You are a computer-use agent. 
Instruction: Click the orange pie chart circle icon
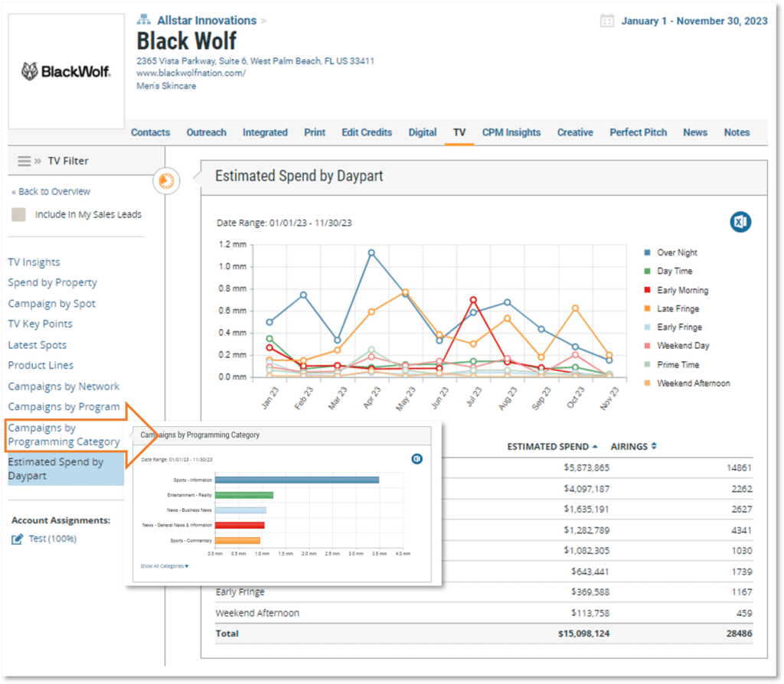(x=165, y=181)
